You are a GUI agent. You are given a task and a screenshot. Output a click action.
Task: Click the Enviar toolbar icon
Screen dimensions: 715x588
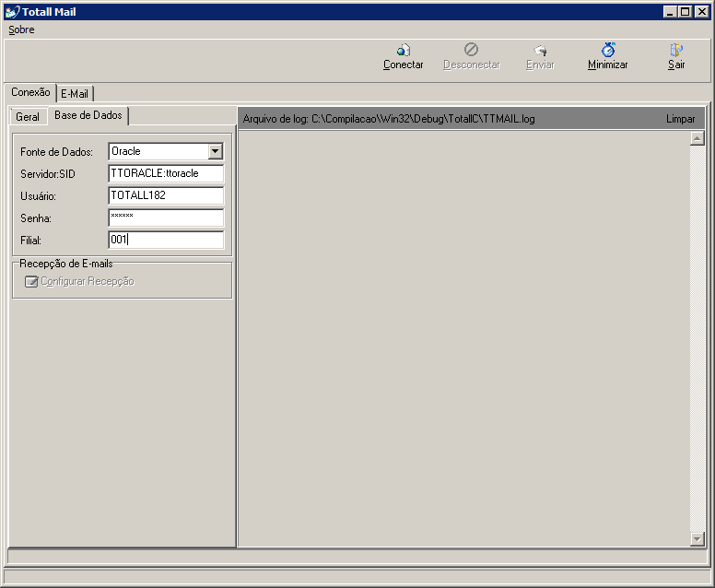(540, 50)
